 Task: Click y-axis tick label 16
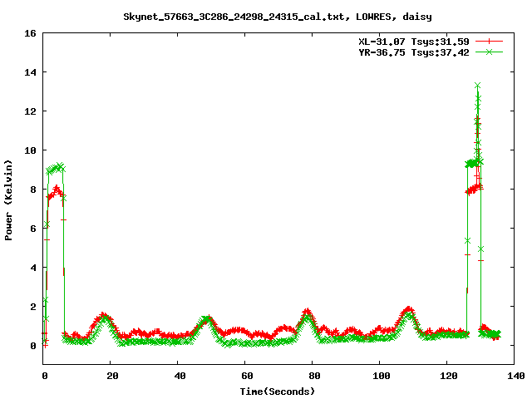[x=30, y=33]
